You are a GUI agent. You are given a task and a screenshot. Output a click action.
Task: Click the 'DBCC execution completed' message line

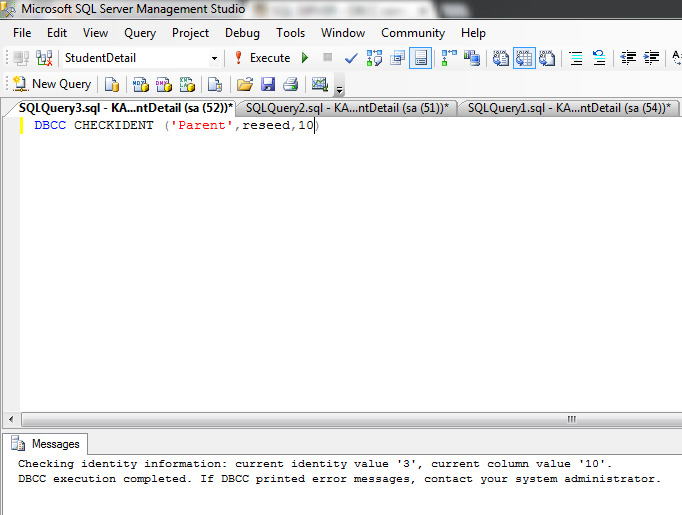click(339, 479)
